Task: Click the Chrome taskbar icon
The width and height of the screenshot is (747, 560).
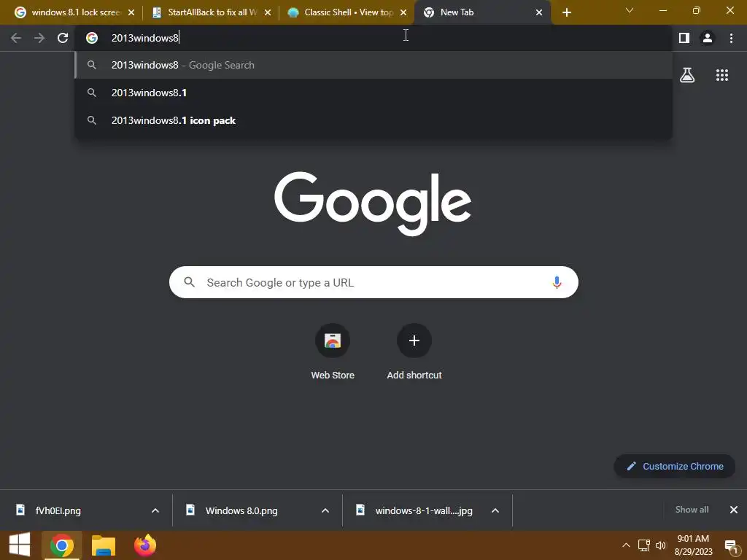Action: [x=61, y=545]
